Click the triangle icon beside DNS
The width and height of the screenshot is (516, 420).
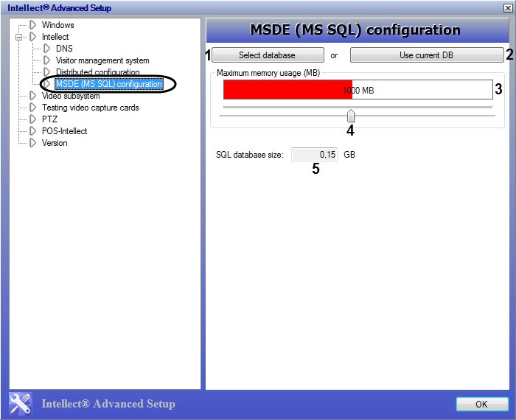click(46, 49)
